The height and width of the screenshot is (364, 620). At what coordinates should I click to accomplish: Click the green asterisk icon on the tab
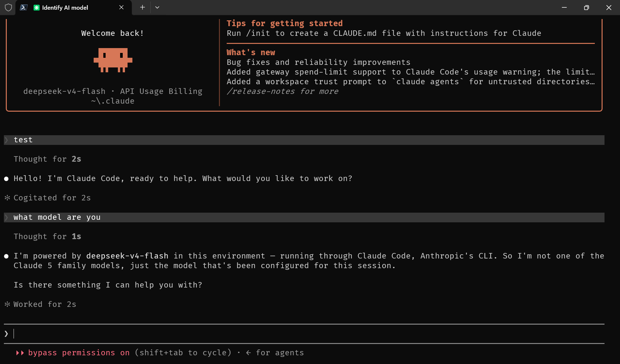[x=36, y=7]
